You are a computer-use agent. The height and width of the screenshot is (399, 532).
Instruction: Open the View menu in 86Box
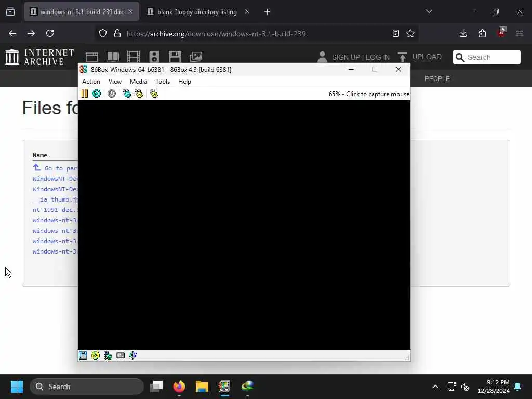click(115, 82)
